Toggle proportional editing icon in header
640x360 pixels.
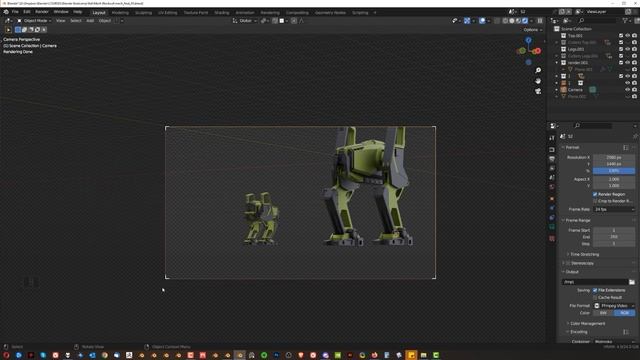[x=293, y=20]
